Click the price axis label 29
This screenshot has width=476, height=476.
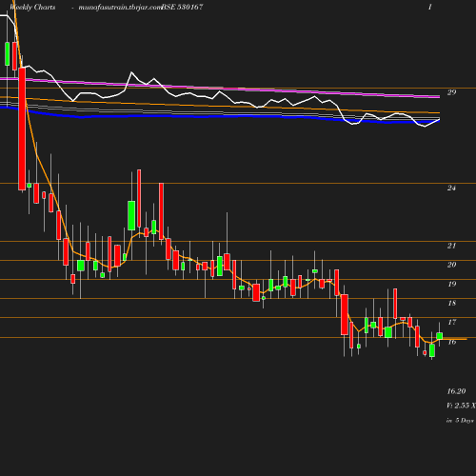pos(451,92)
